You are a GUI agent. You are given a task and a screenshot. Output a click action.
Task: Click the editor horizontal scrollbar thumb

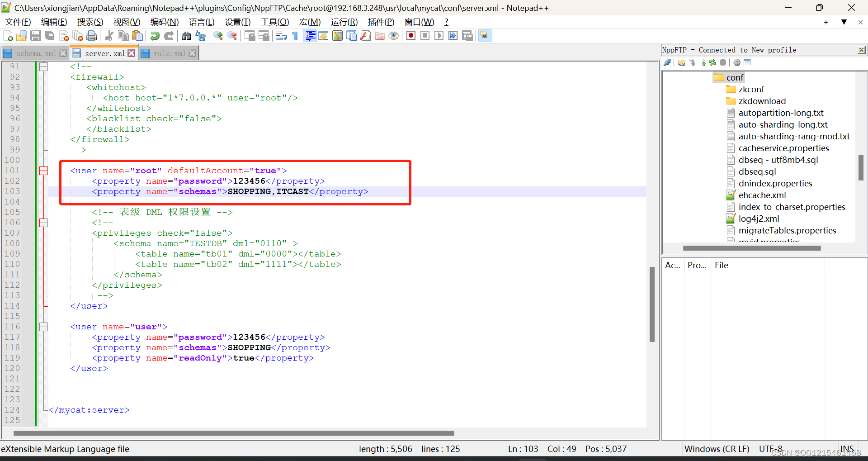[x=234, y=433]
